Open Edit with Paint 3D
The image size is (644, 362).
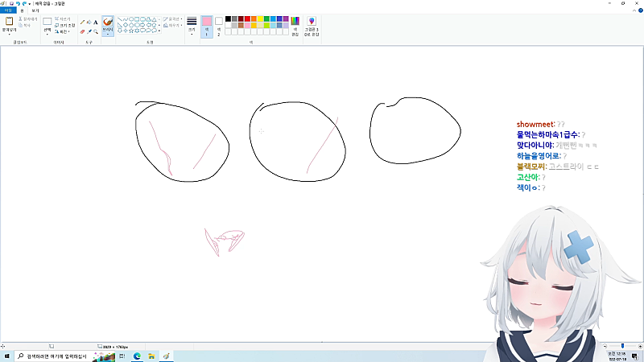(311, 25)
